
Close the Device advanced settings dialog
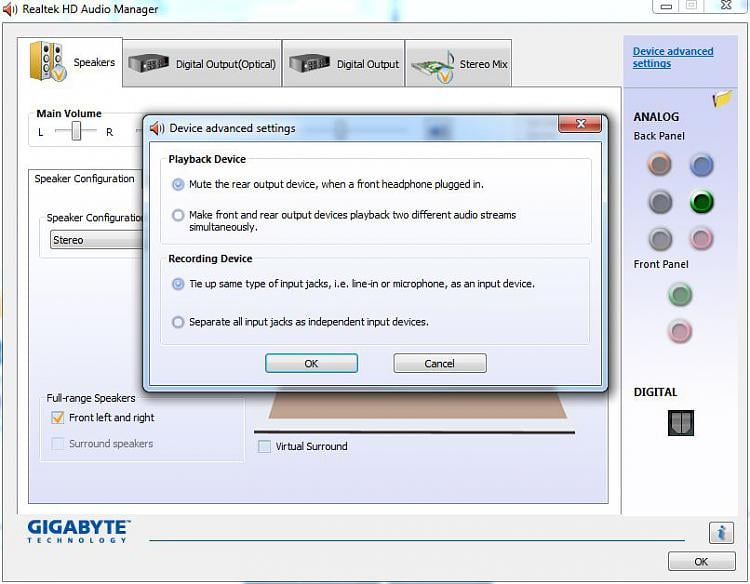(x=580, y=124)
